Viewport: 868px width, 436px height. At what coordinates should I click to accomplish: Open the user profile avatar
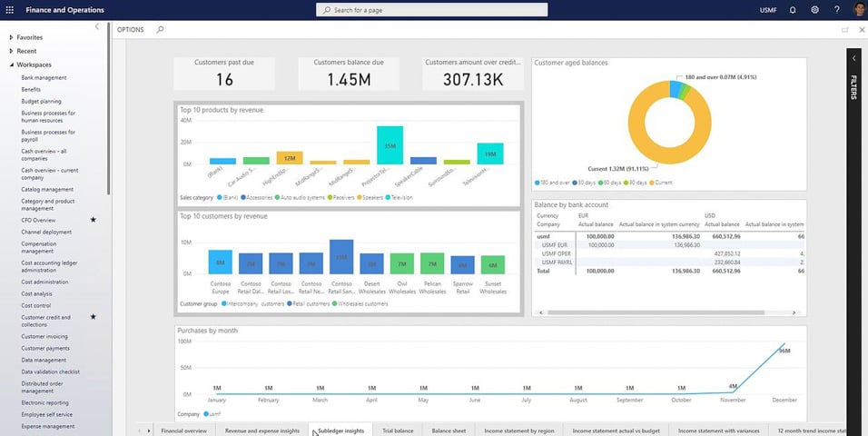(859, 9)
